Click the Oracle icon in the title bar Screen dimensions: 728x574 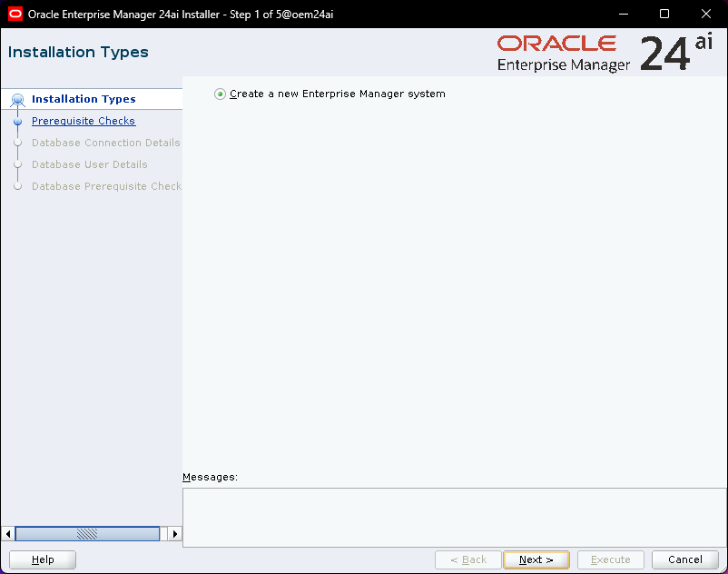click(15, 14)
